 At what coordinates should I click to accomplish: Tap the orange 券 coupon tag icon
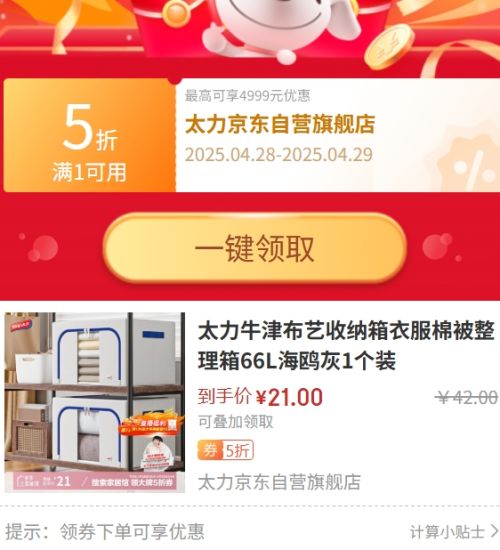210,450
